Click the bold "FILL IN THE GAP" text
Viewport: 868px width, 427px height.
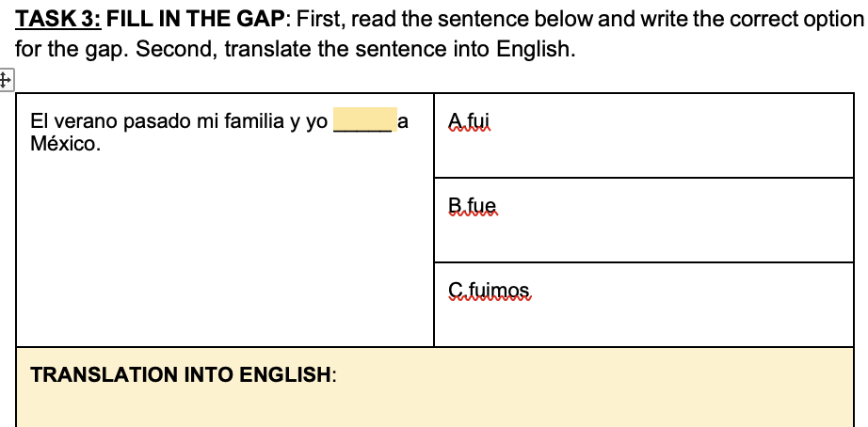[x=197, y=20]
